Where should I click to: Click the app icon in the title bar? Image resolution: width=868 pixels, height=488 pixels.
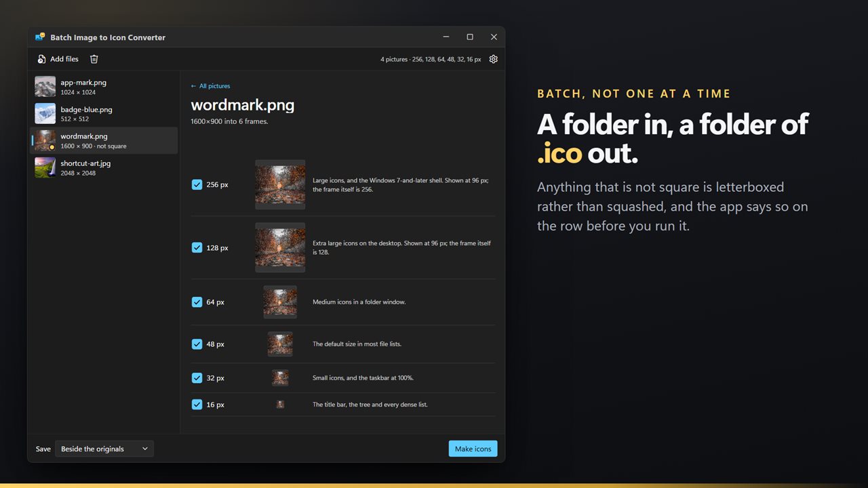tap(40, 37)
